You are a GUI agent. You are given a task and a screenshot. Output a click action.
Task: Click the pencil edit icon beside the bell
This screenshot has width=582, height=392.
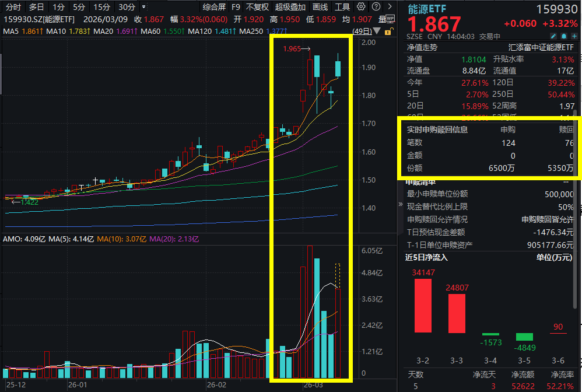(554, 35)
